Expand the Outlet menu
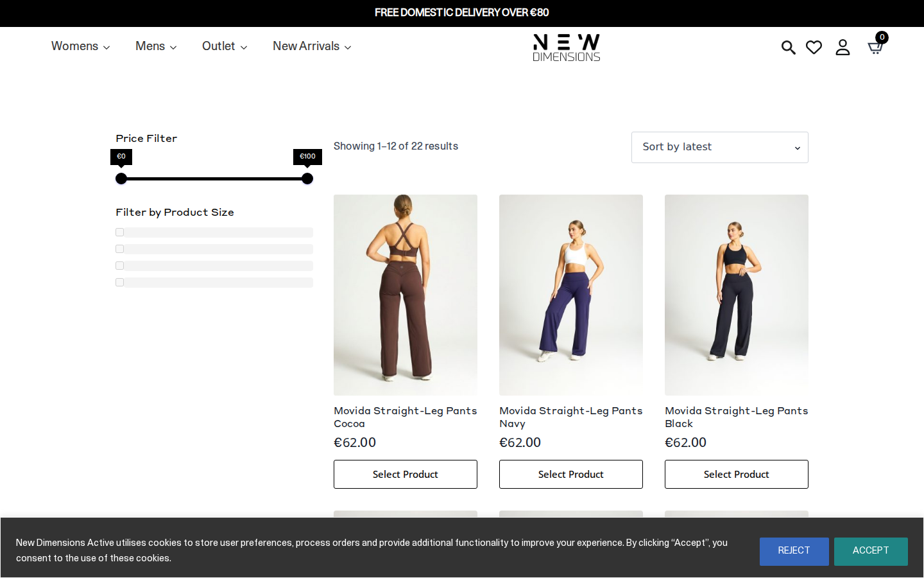 click(x=225, y=46)
